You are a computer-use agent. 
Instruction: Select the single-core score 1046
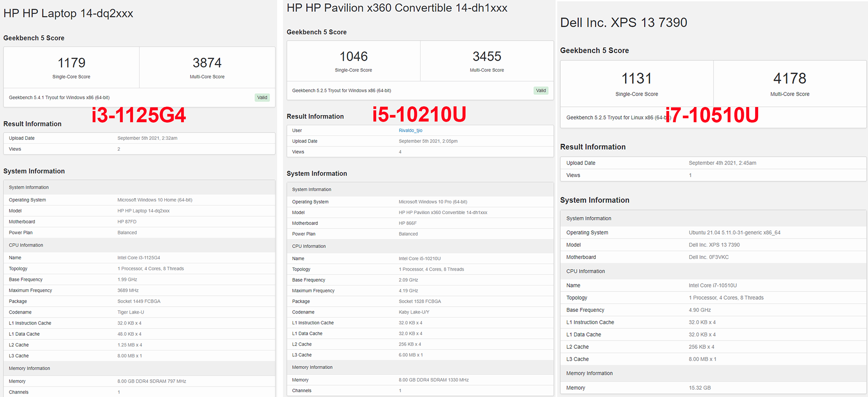(354, 56)
